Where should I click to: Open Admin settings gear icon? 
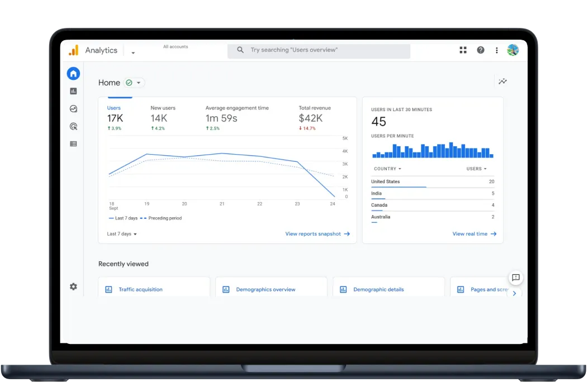coord(74,286)
